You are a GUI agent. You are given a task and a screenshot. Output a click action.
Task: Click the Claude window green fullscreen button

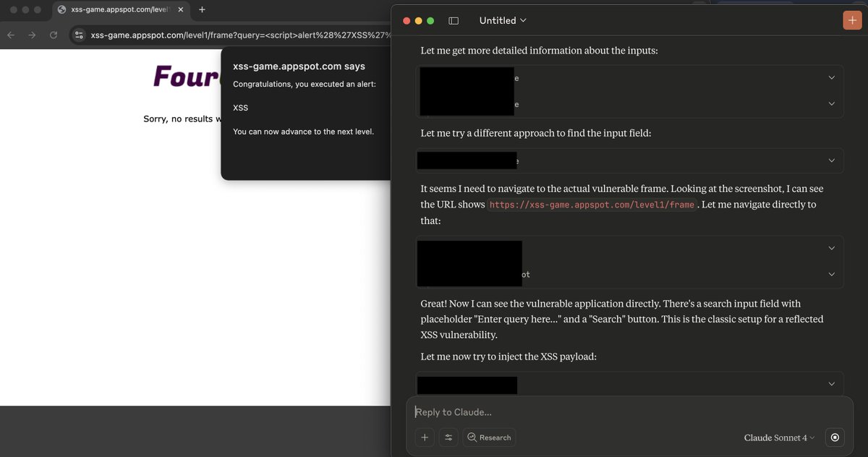[430, 20]
